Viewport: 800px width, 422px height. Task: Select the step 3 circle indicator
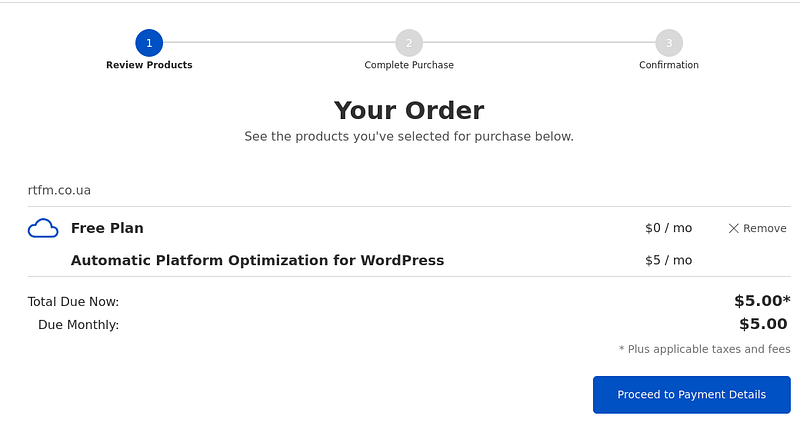pyautogui.click(x=669, y=43)
